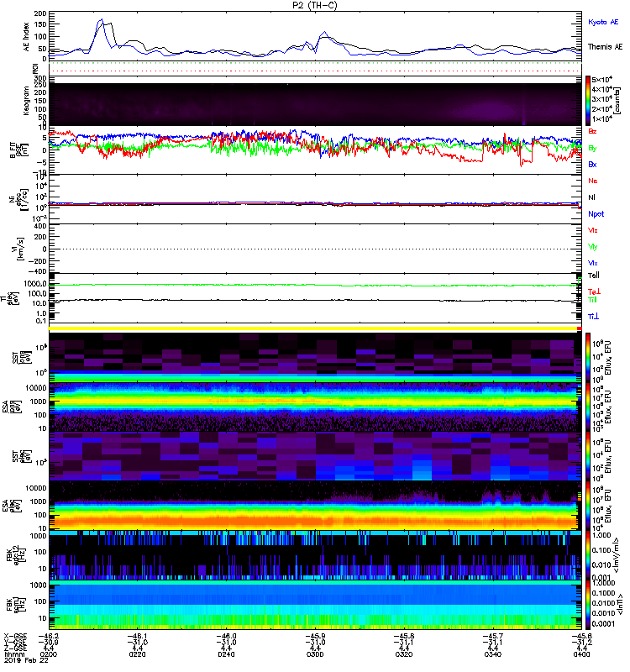Click the "0340" time axis label
The width and height of the screenshot is (630, 672).
493,654
